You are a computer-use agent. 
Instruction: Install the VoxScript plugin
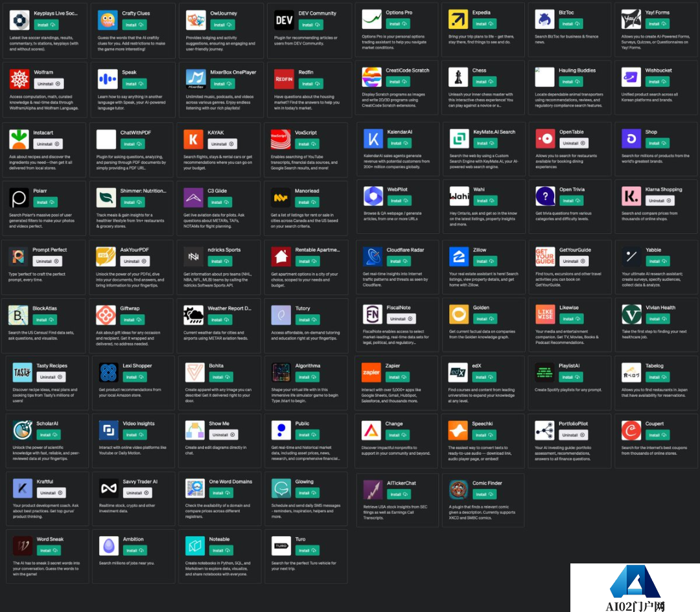pos(309,144)
